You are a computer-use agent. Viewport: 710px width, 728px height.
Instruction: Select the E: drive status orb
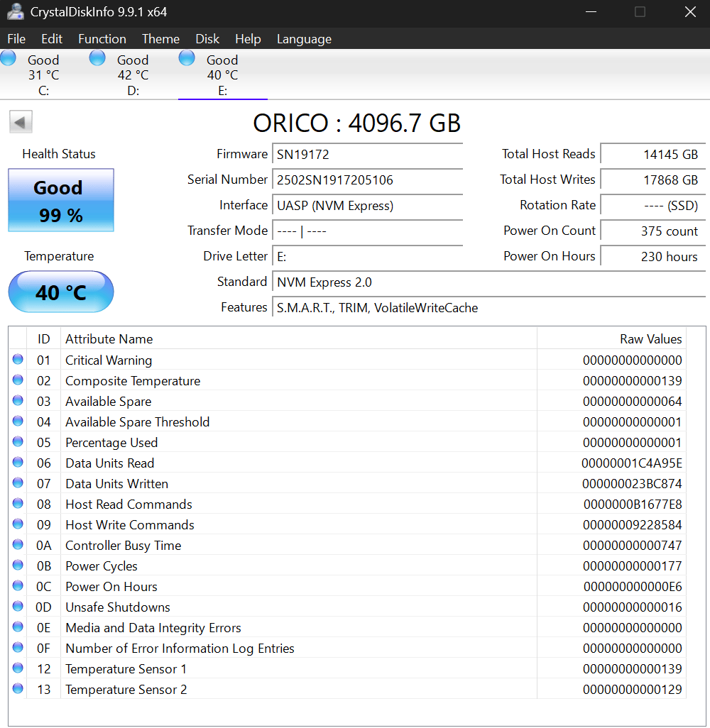(x=187, y=58)
